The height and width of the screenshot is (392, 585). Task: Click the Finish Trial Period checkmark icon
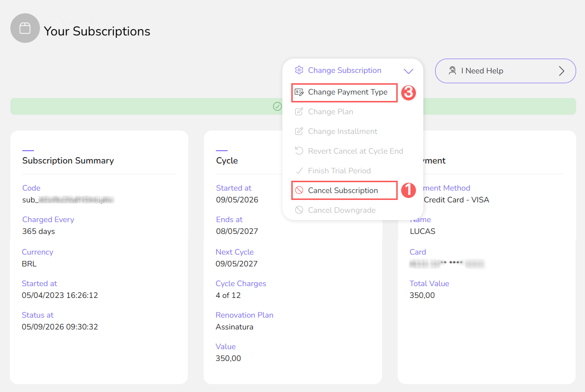(x=299, y=170)
